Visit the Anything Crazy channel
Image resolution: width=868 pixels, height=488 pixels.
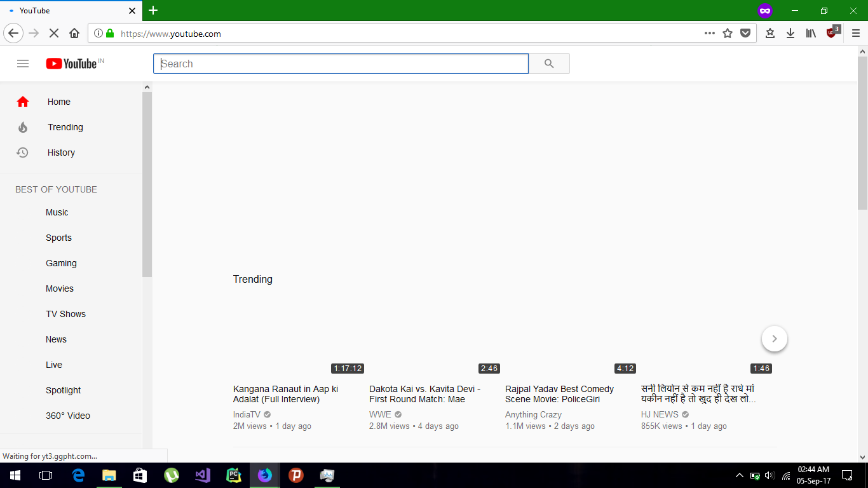point(533,414)
